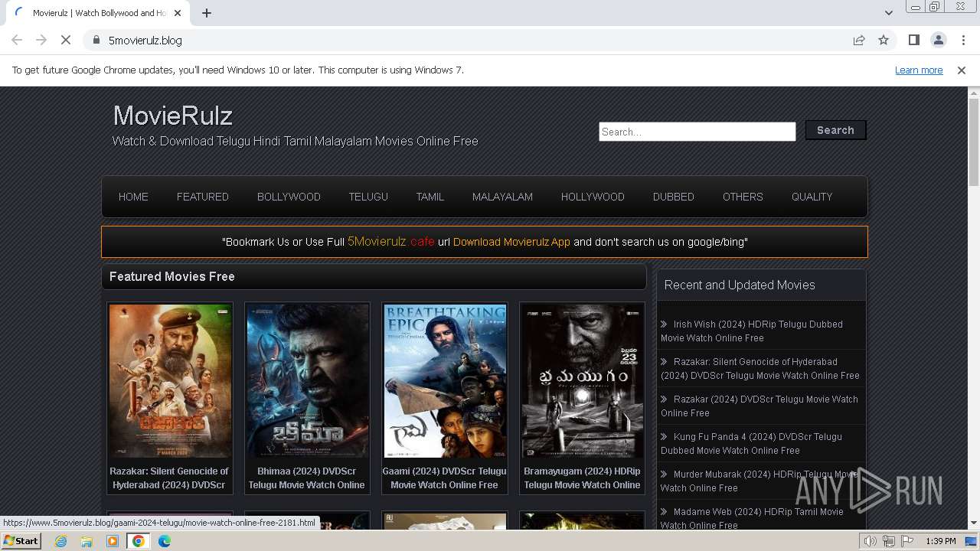The width and height of the screenshot is (980, 551).
Task: Dismiss the Chrome update notice
Action: coord(962,70)
